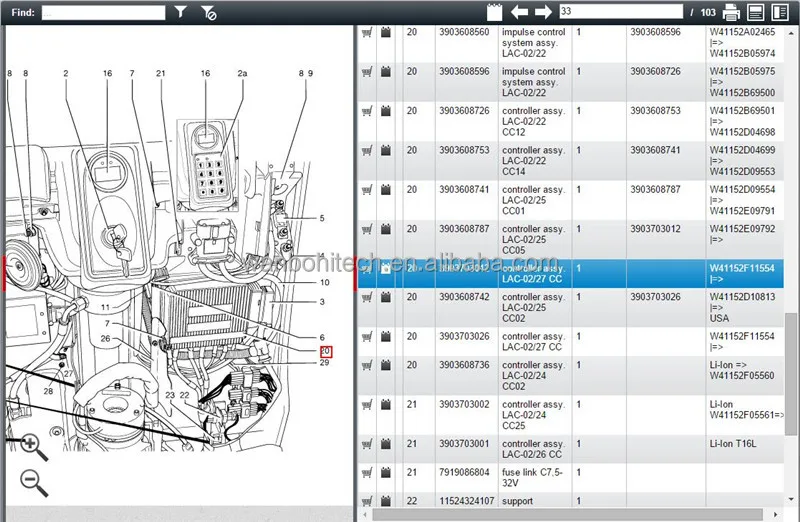Viewport: 800px width, 522px height.
Task: Select callout number 10 in the diagram
Action: tap(324, 283)
